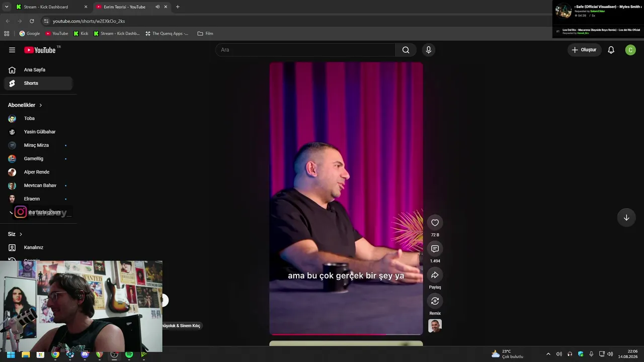This screenshot has width=644, height=362.
Task: Open the Kick bookmark
Action: tap(80, 34)
